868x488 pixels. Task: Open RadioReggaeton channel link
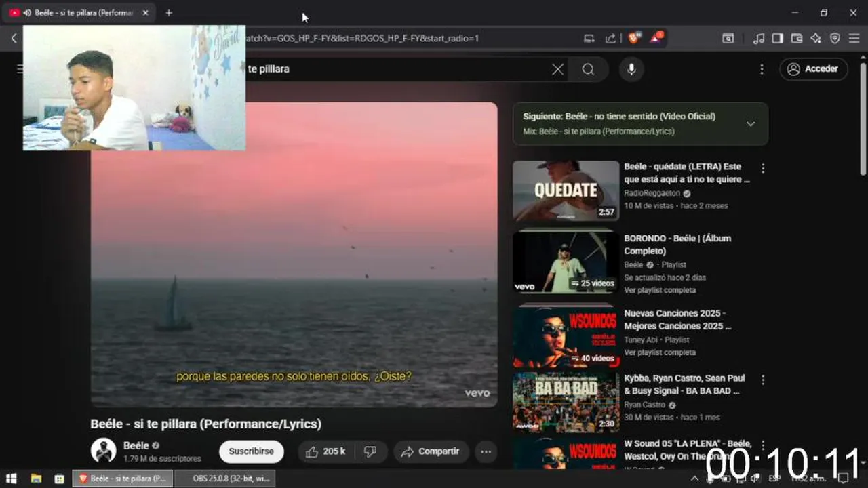coord(652,193)
